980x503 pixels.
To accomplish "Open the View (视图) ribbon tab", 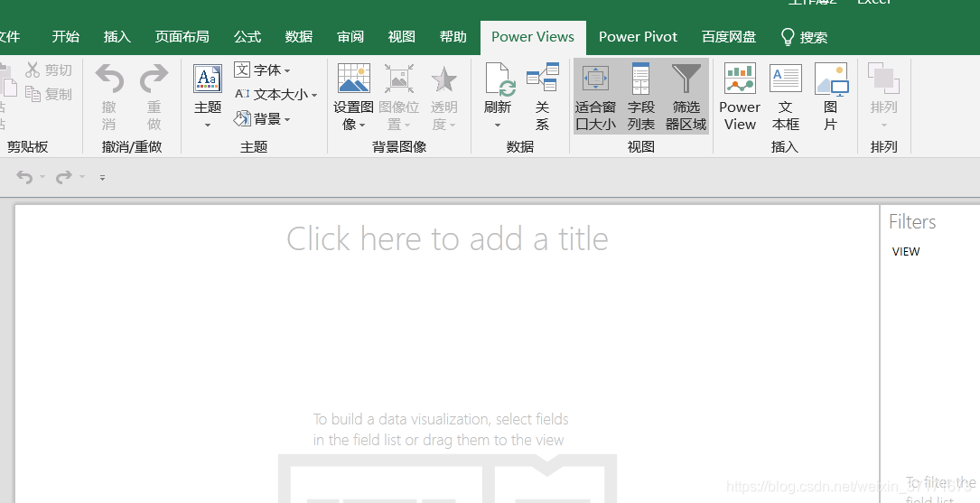I will (402, 37).
